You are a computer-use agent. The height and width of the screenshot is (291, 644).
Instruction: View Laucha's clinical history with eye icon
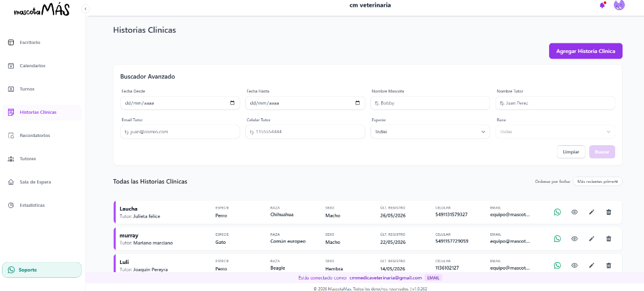tap(575, 212)
